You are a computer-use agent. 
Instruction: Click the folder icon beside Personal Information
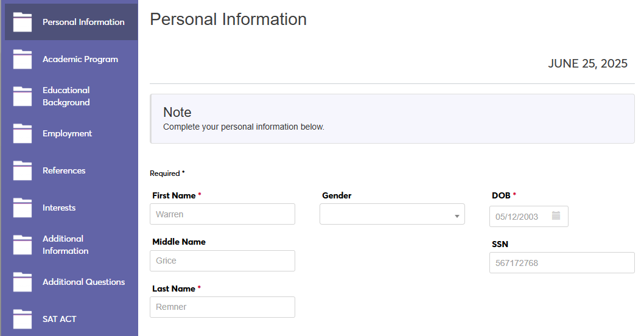click(x=23, y=22)
